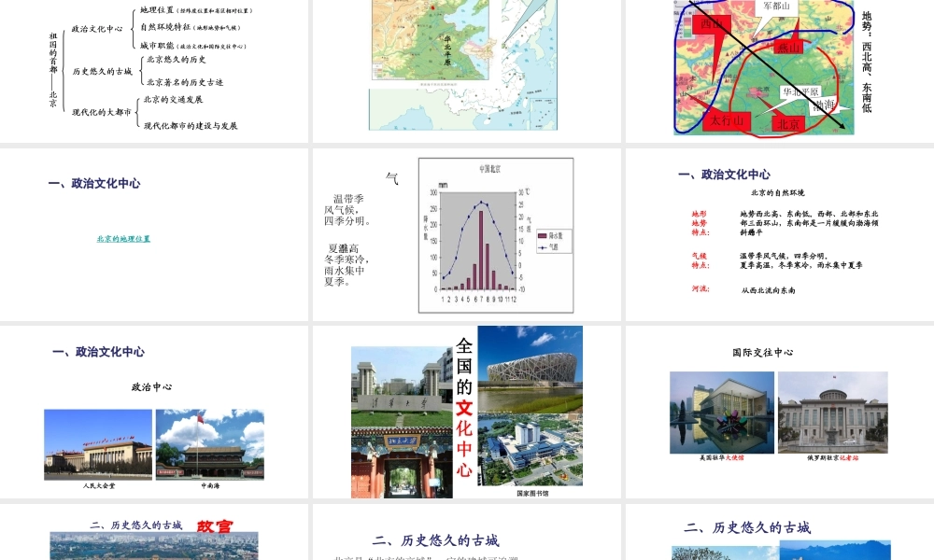Viewport: 934px width, 560px height.
Task: Click the 政治文化中心 outline entry
Action: point(97,29)
